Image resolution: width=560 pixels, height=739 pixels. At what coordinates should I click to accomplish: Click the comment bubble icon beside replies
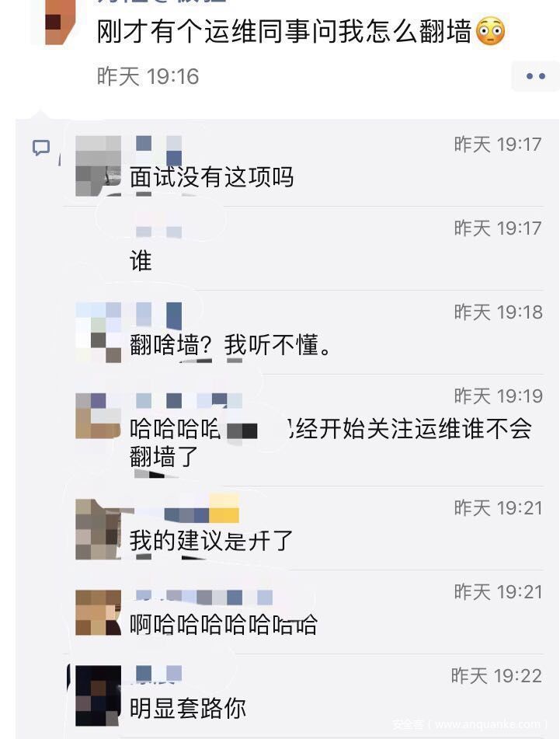(41, 148)
